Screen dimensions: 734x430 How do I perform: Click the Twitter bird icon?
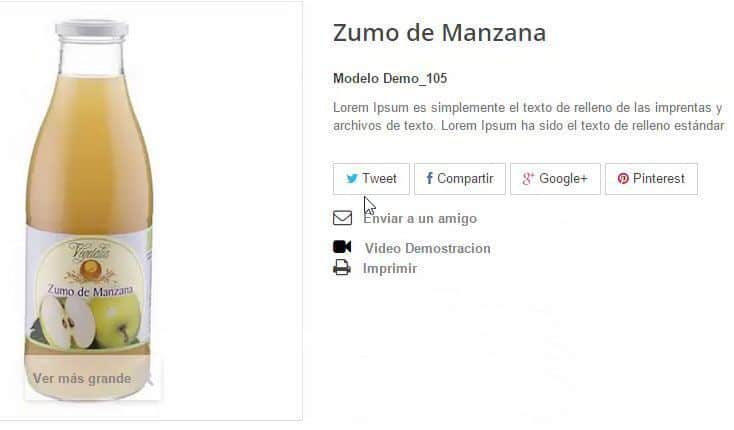(352, 179)
